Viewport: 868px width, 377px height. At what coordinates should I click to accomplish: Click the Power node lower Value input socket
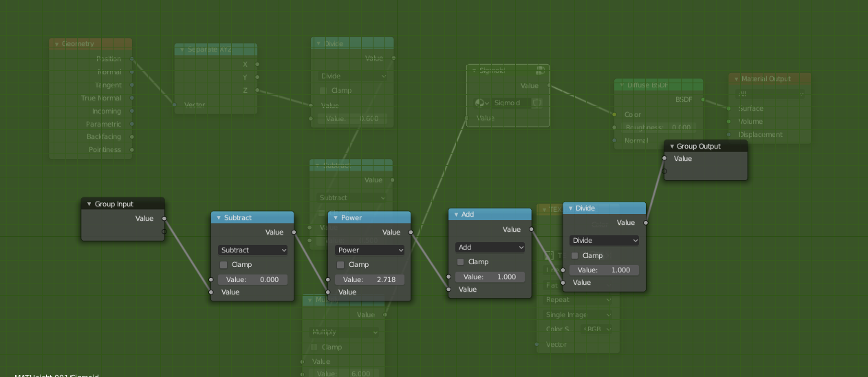tap(328, 292)
